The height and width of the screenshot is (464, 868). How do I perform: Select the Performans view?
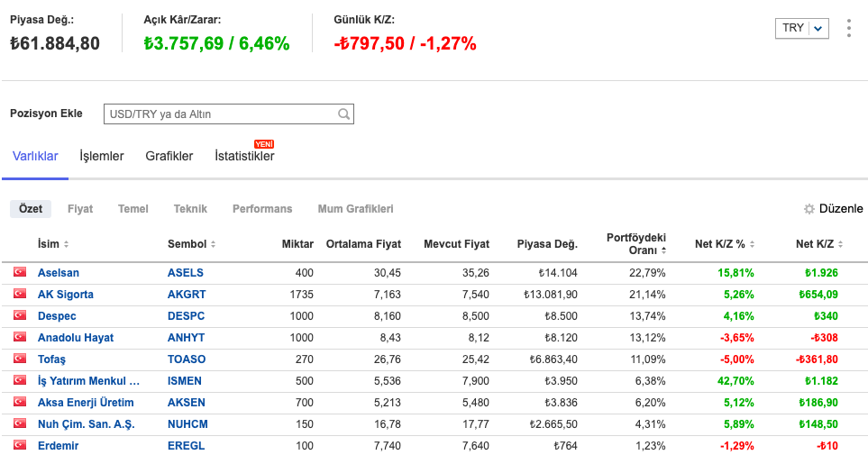tap(262, 209)
